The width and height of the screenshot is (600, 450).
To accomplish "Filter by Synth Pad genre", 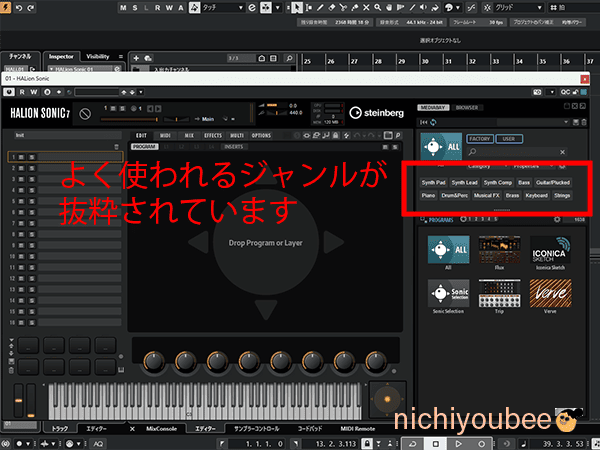I will (x=433, y=183).
